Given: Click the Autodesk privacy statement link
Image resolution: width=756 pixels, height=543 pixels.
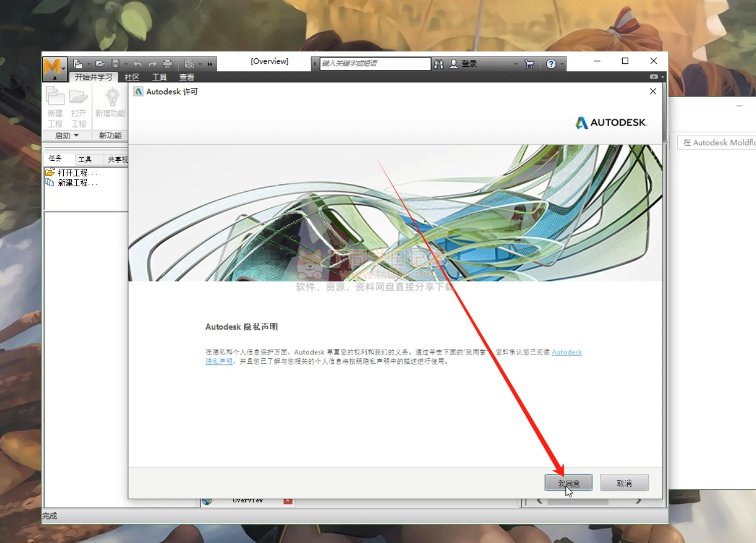Looking at the screenshot, I should click(567, 352).
